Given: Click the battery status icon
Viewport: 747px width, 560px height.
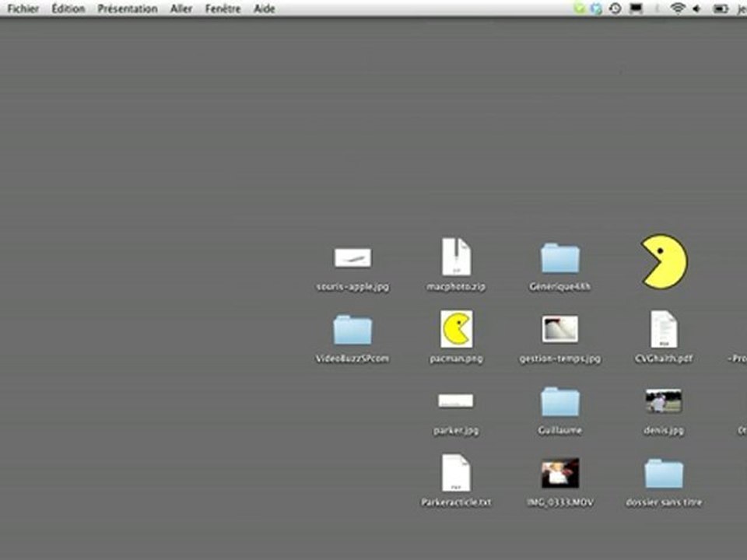Looking at the screenshot, I should pyautogui.click(x=721, y=9).
